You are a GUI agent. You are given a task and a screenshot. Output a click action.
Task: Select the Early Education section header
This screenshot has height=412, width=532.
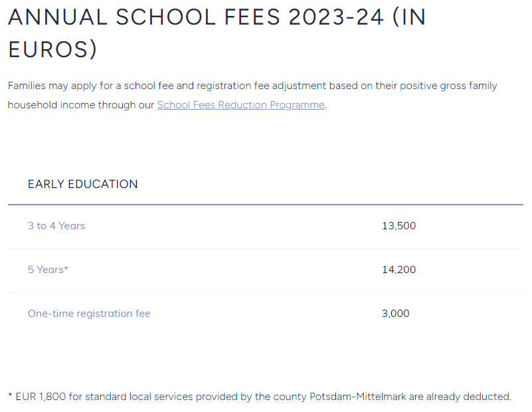click(83, 184)
